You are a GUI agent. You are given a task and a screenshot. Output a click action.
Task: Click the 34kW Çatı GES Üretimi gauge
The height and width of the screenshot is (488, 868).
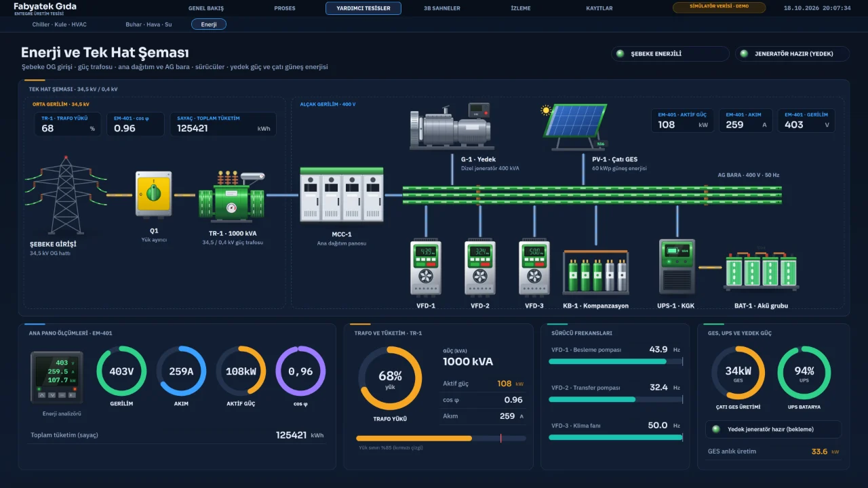pyautogui.click(x=738, y=373)
